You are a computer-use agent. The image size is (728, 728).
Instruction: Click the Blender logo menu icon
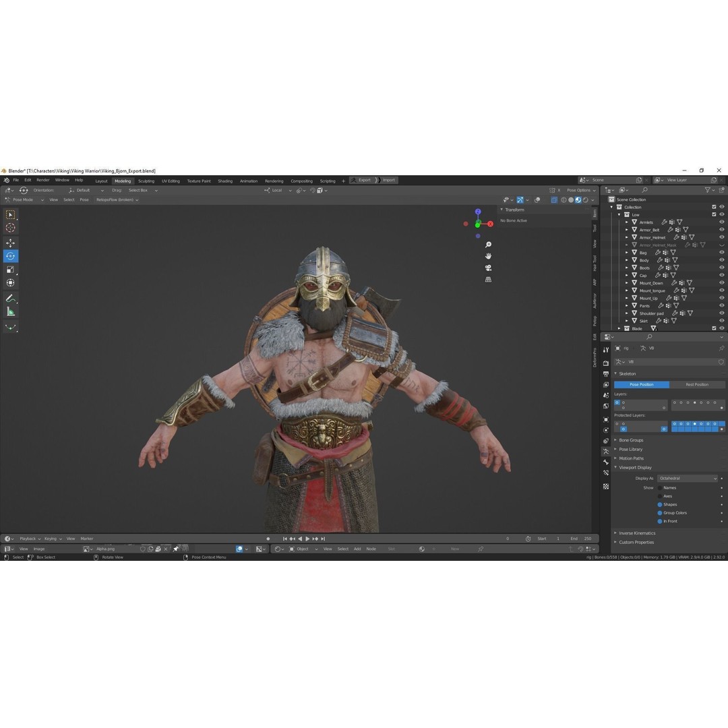6,180
